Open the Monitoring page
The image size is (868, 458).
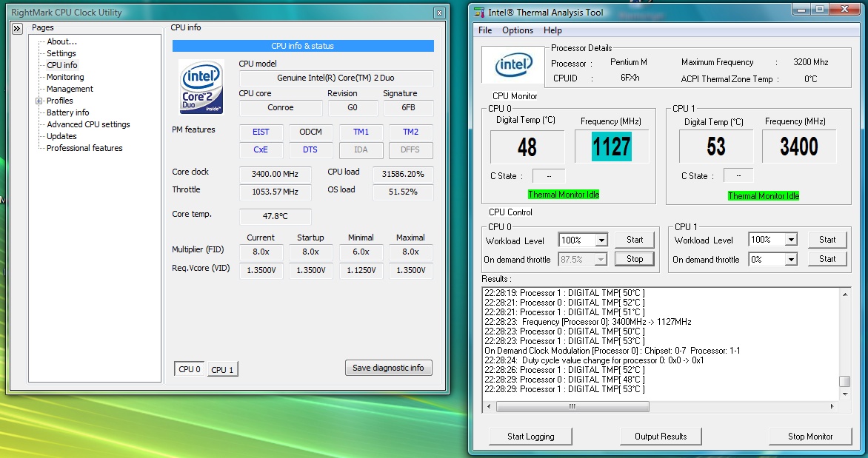click(65, 77)
